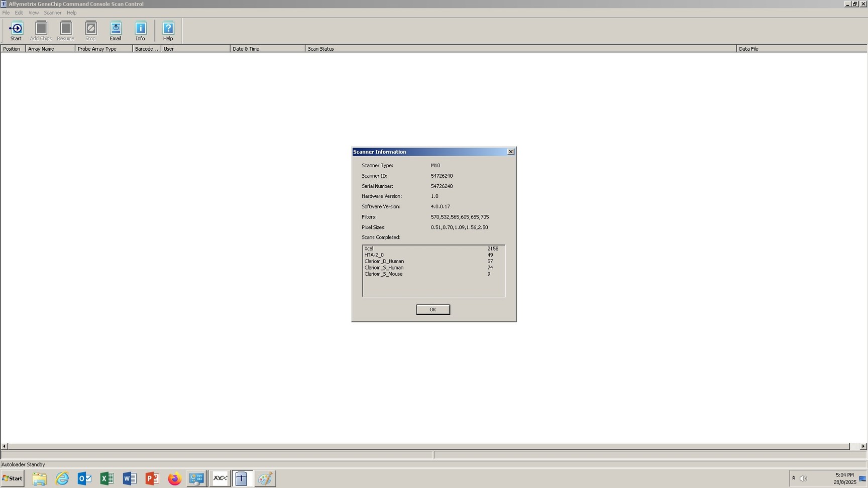Screen dimensions: 868x488
Task: Open the Scanner menu
Action: pyautogui.click(x=53, y=13)
